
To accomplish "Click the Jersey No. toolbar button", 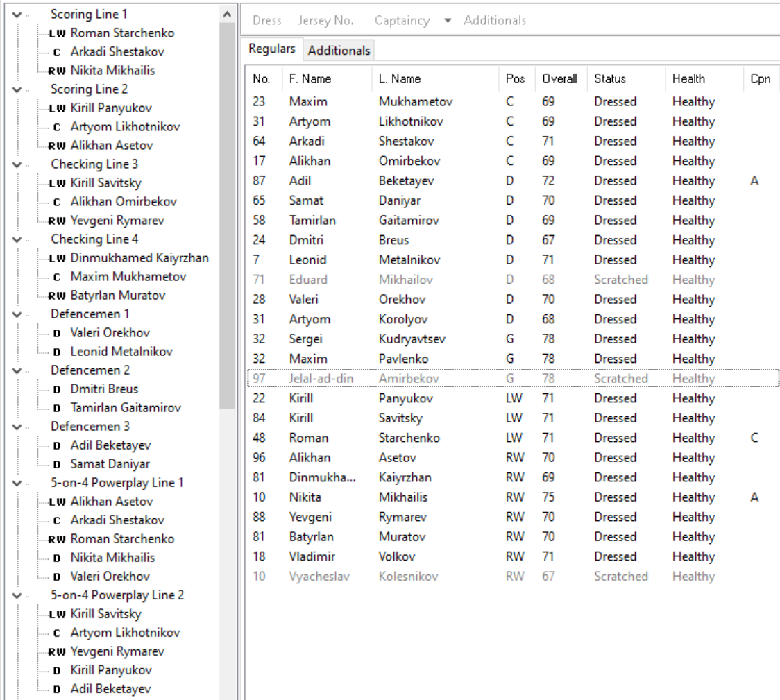I will click(x=326, y=20).
